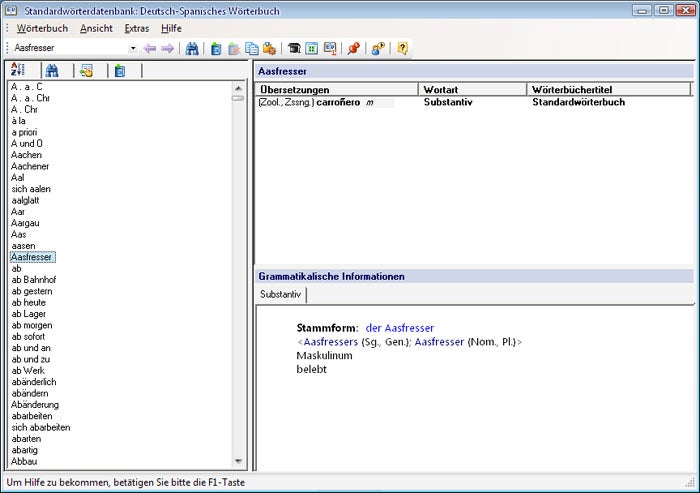Select the A-Z alphabetical sort tab icon
700x493 pixels.
tap(18, 70)
